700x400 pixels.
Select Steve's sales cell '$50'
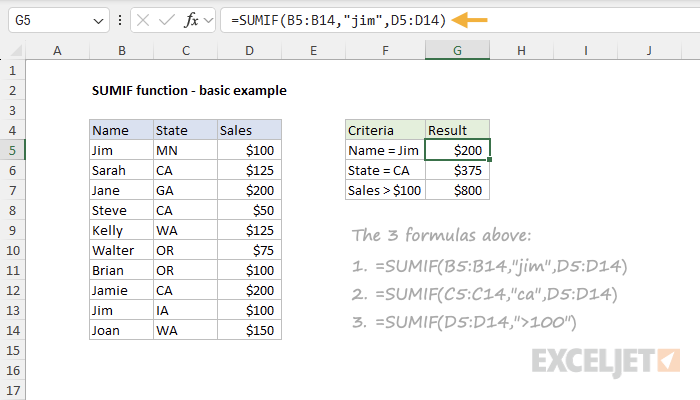click(250, 210)
